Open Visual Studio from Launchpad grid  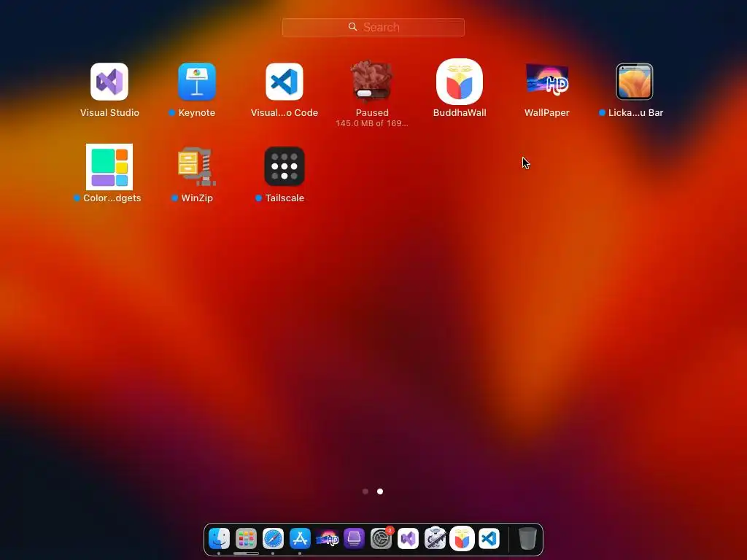[x=109, y=82]
